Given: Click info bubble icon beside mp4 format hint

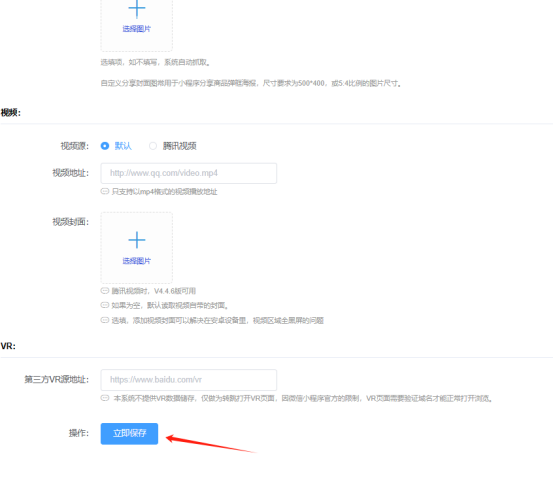Looking at the screenshot, I should pos(105,192).
